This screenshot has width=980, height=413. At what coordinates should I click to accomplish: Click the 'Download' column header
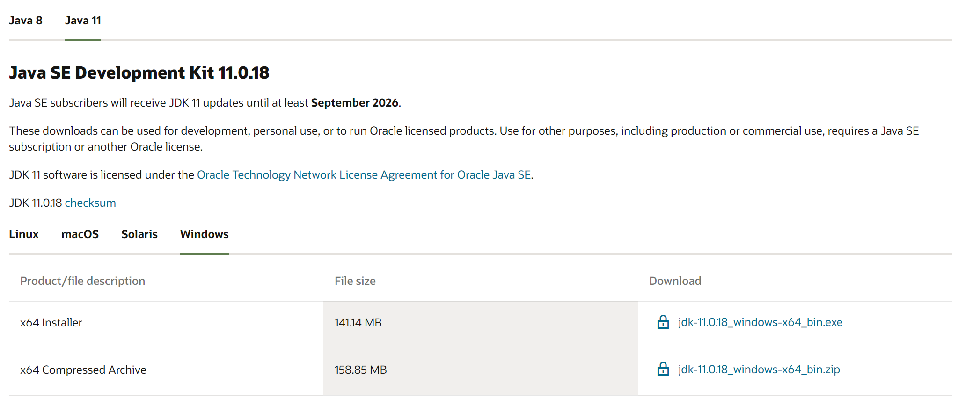point(675,281)
